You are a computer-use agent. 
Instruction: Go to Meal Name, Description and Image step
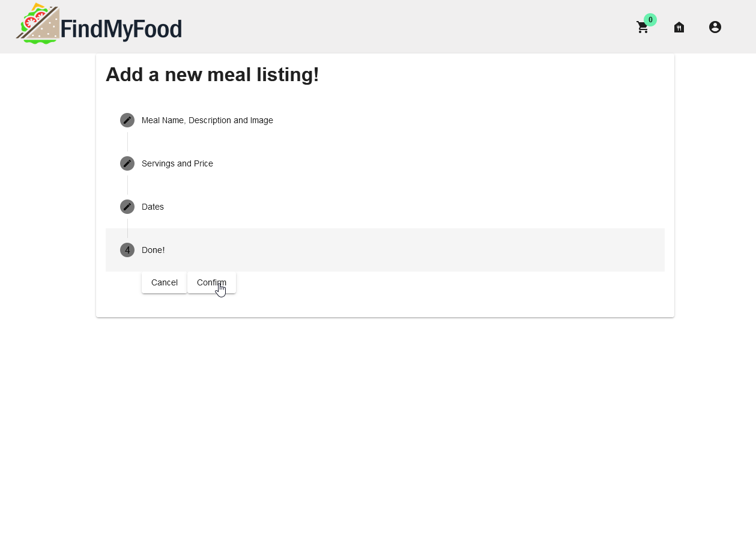[207, 120]
